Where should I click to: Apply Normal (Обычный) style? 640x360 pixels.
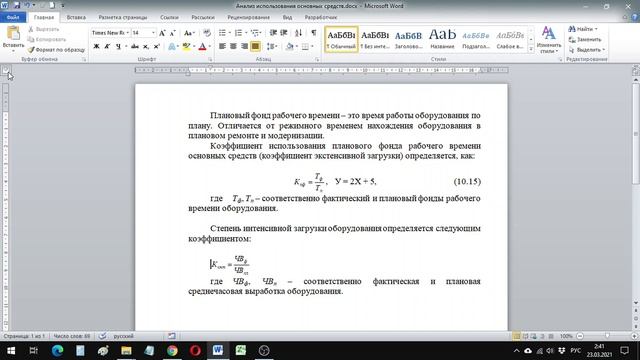click(x=341, y=40)
